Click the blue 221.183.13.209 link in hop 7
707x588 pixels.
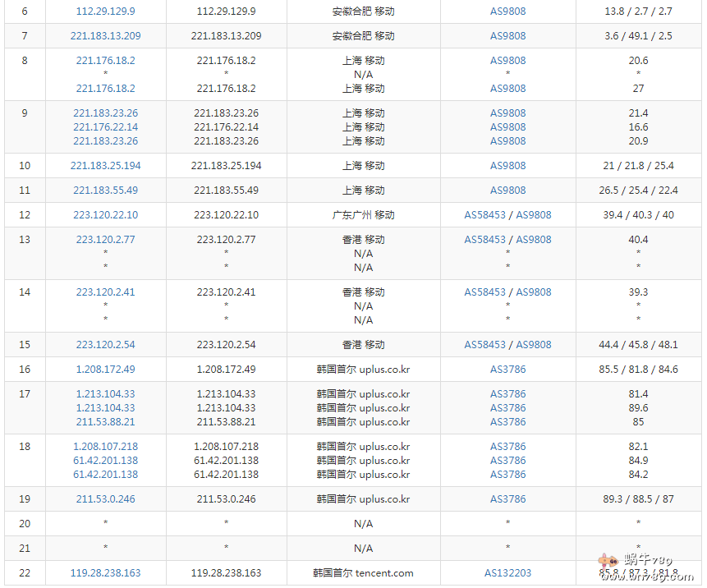tap(105, 36)
